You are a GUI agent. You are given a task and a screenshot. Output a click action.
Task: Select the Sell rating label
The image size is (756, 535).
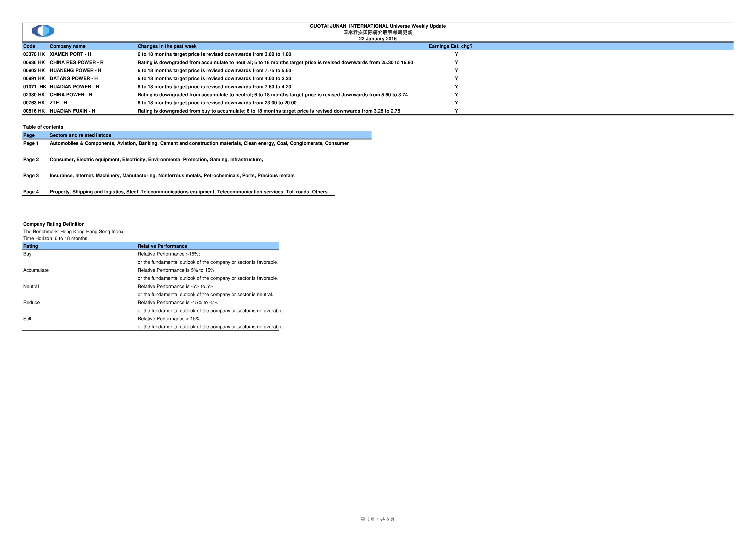pos(27,319)
